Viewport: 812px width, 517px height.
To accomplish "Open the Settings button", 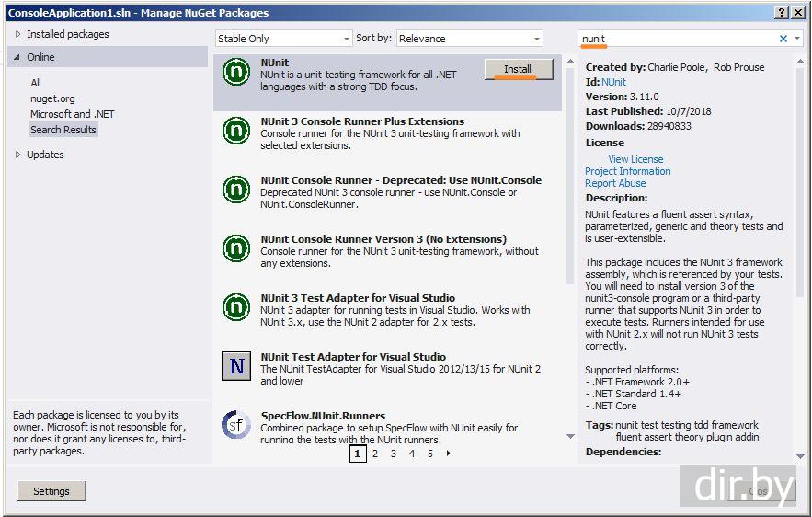I will coord(51,491).
